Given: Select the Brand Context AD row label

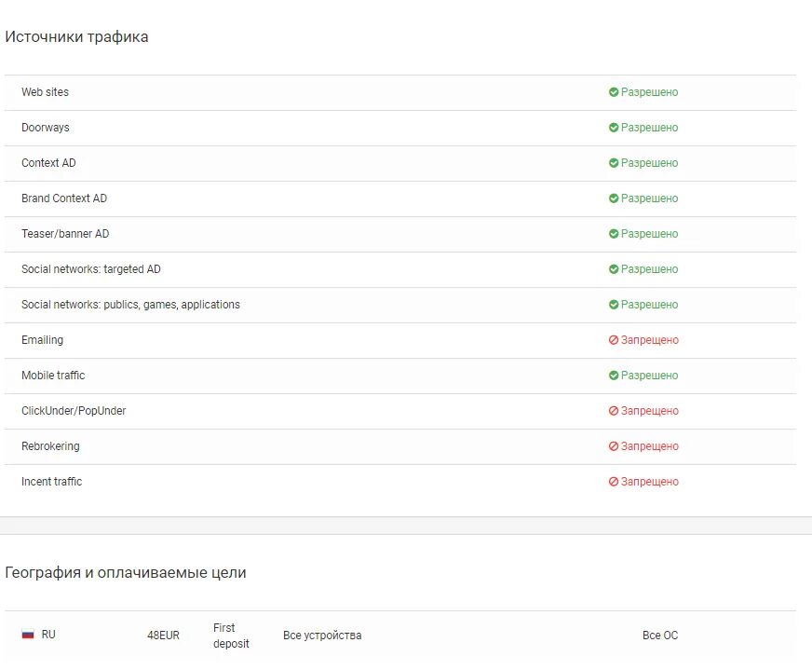Looking at the screenshot, I should pos(64,198).
